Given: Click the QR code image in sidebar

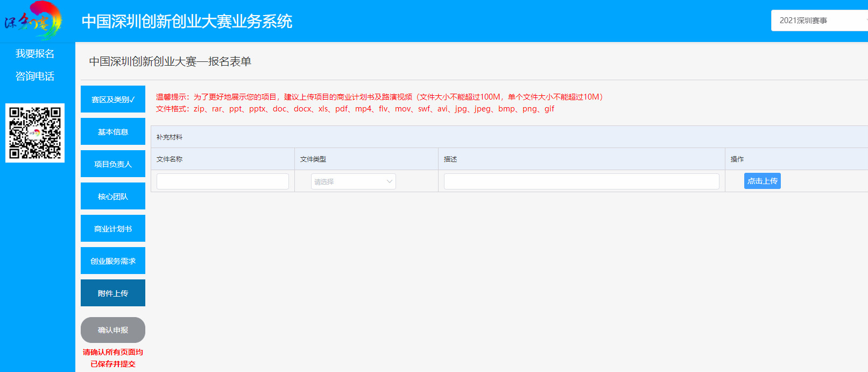Looking at the screenshot, I should (x=35, y=133).
